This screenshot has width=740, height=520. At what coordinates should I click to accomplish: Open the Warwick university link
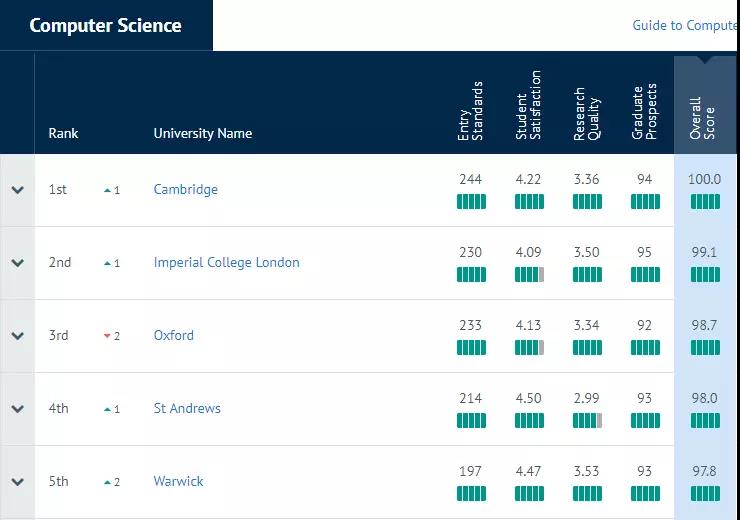[x=178, y=481]
